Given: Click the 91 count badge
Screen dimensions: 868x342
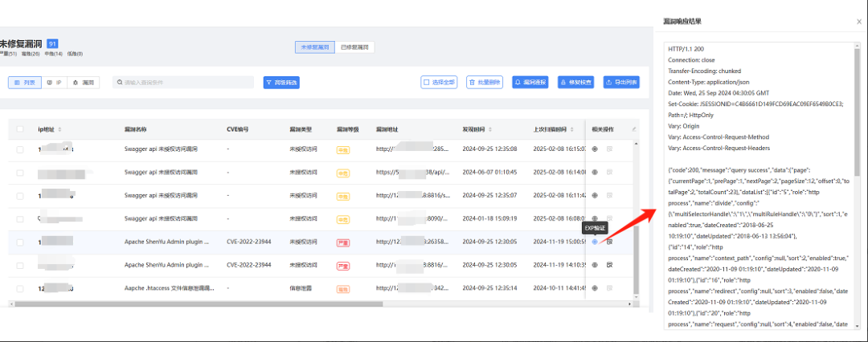Looking at the screenshot, I should (x=52, y=43).
